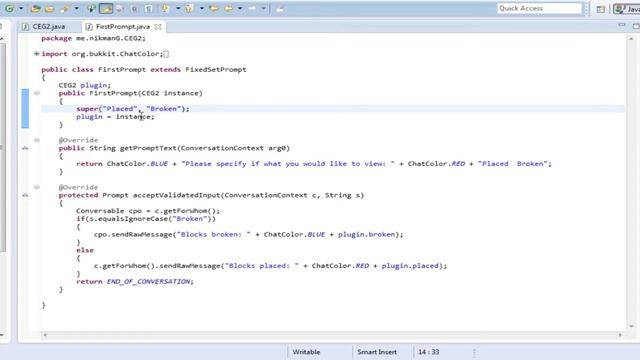Click the package me.nikmanG.CEG2 line
The width and height of the screenshot is (640, 360).
pos(93,38)
